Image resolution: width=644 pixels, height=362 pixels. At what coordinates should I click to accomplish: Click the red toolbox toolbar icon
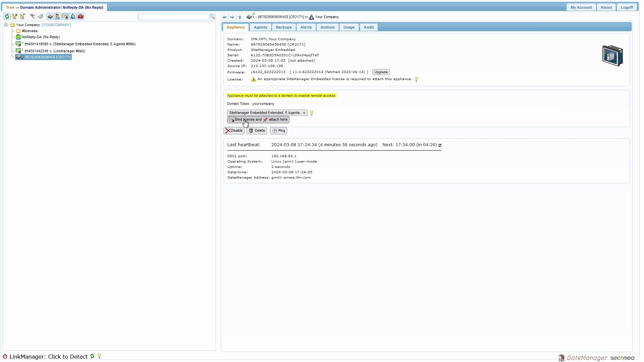[80, 16]
